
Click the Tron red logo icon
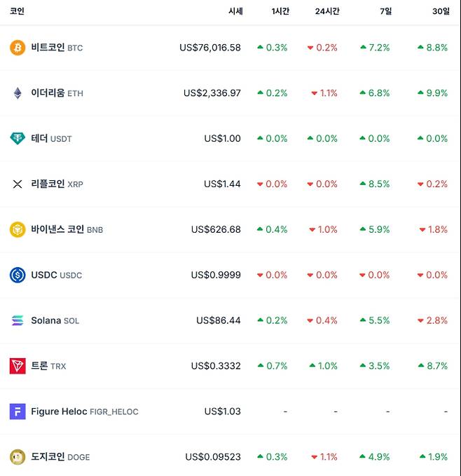coord(18,366)
